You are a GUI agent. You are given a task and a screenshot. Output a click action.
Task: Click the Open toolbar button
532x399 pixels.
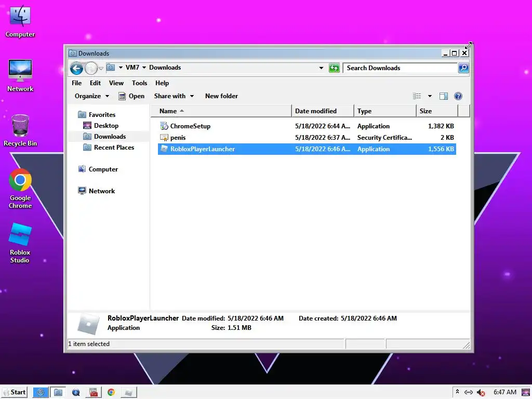coord(131,96)
